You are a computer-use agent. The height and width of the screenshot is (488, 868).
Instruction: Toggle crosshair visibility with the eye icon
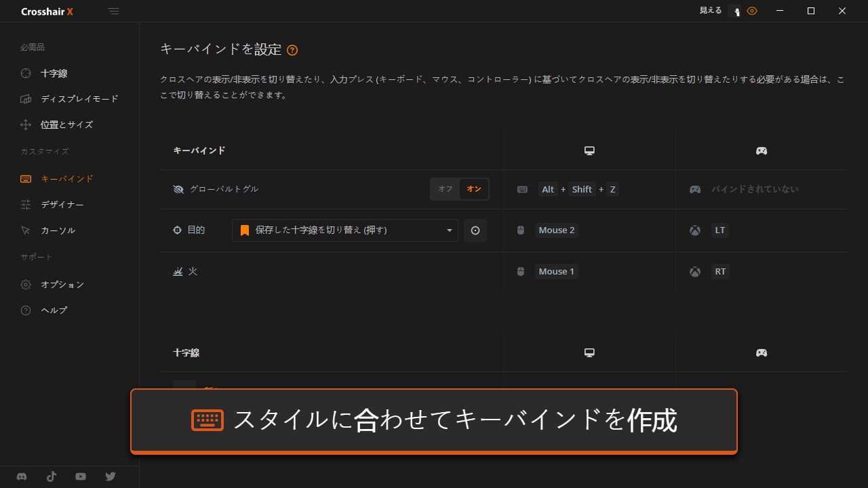751,11
